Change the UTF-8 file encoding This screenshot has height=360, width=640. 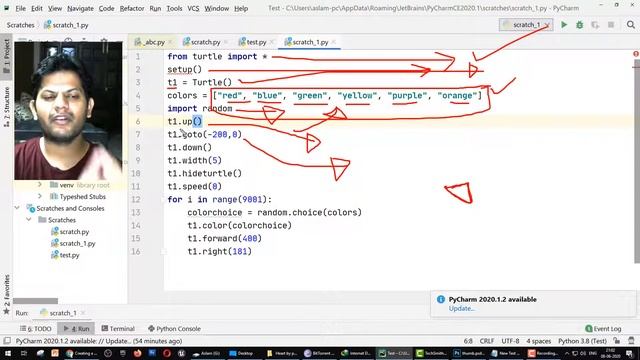click(510, 341)
